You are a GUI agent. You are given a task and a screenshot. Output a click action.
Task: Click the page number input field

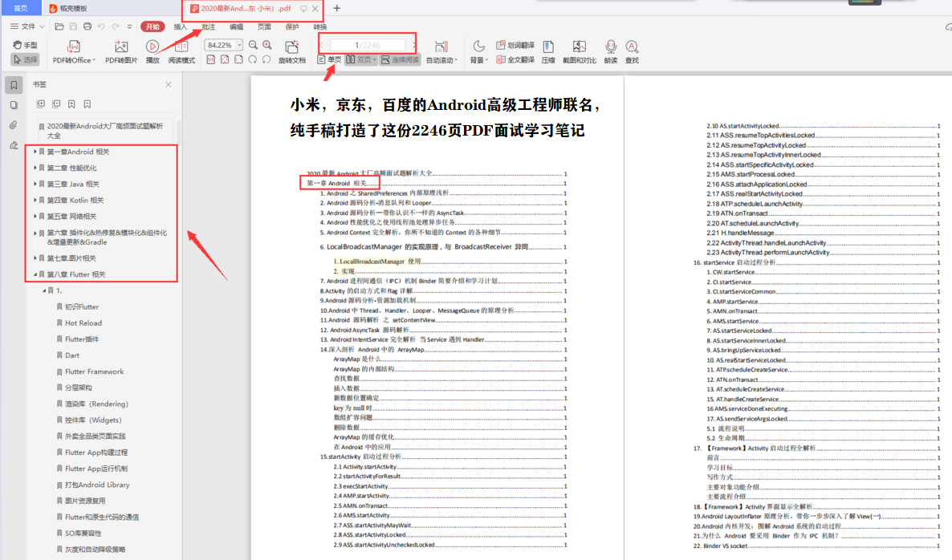[368, 46]
